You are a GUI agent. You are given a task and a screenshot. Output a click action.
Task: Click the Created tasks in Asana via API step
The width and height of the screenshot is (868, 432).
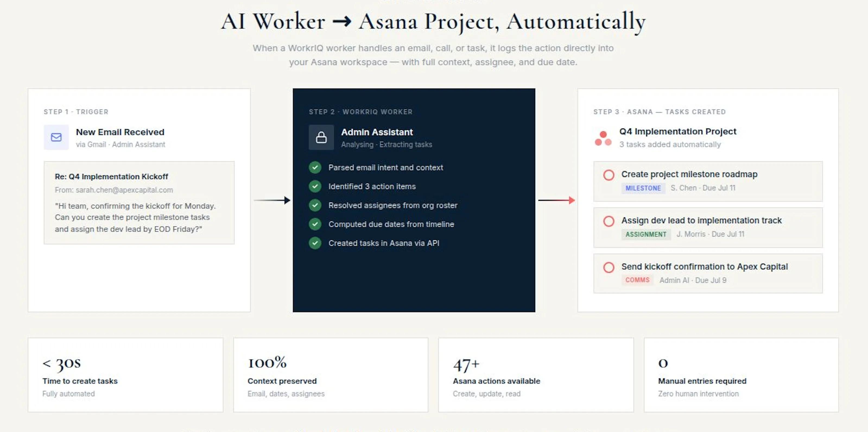click(384, 243)
